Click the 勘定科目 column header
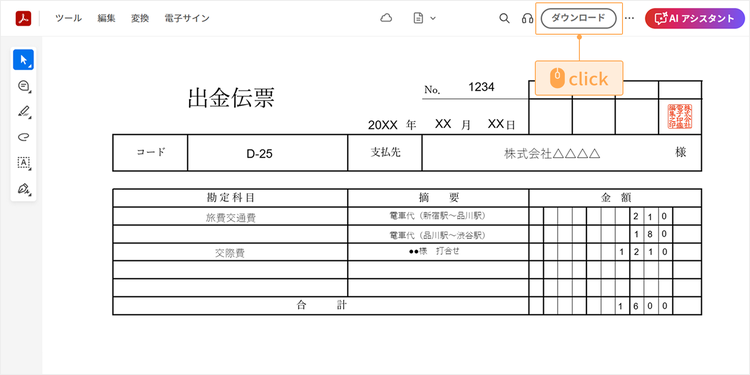Screen dimensions: 750x375 pyautogui.click(x=231, y=198)
